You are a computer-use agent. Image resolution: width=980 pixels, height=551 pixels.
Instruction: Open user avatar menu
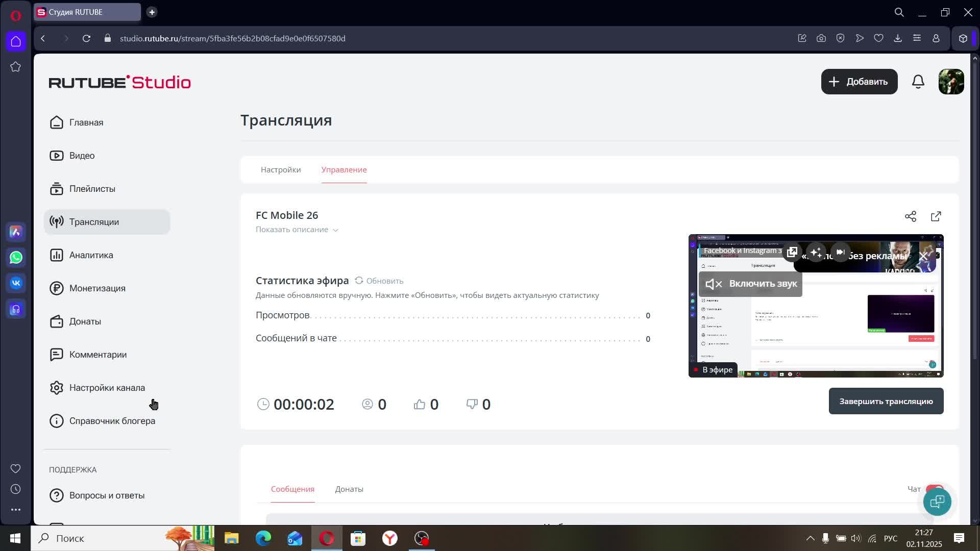coord(951,82)
